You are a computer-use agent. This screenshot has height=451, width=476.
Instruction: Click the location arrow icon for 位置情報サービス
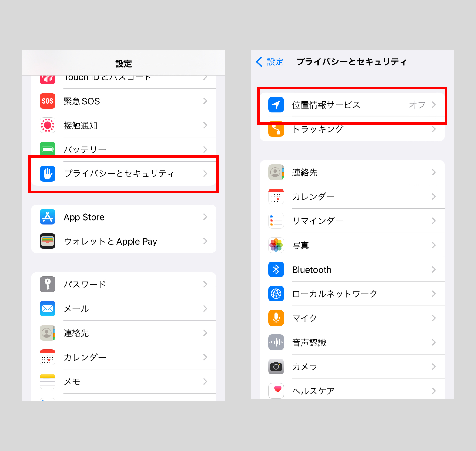coord(276,105)
